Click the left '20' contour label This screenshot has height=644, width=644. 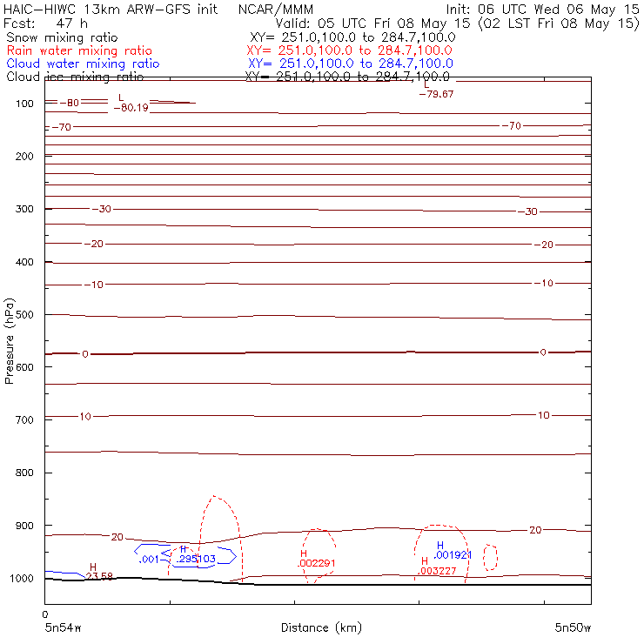117,537
